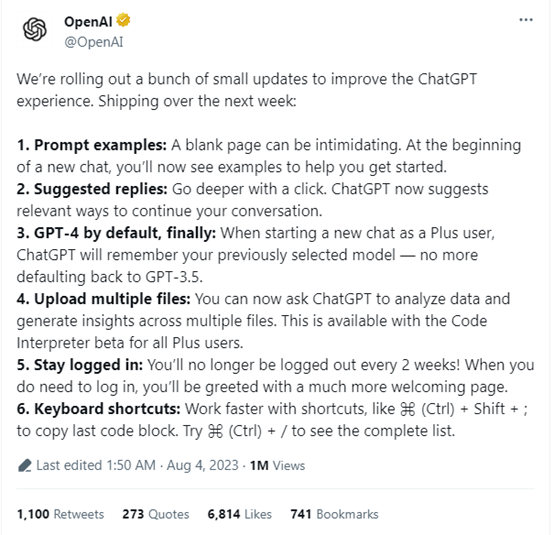Click the gold verified badge

[x=123, y=20]
